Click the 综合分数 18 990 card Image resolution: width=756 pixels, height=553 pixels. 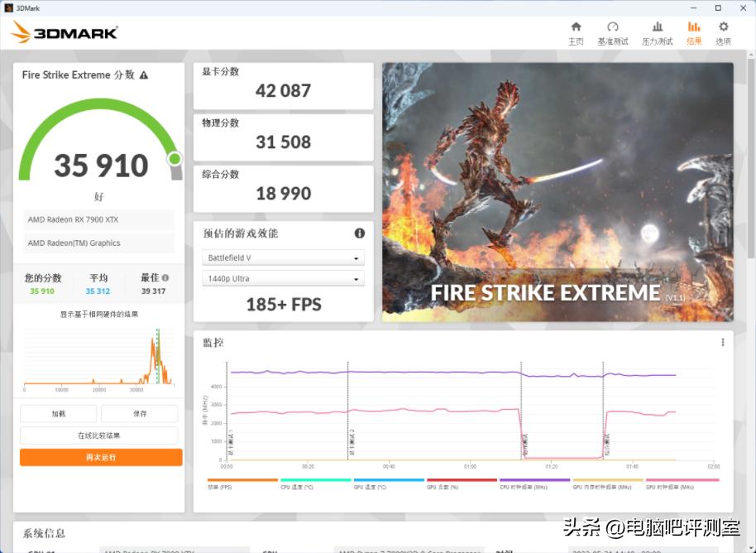(283, 189)
